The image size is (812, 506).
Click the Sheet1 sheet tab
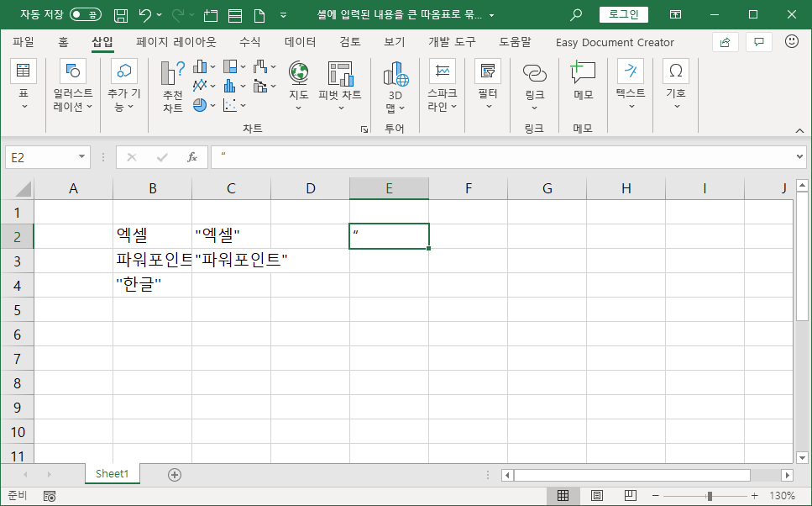click(x=112, y=474)
